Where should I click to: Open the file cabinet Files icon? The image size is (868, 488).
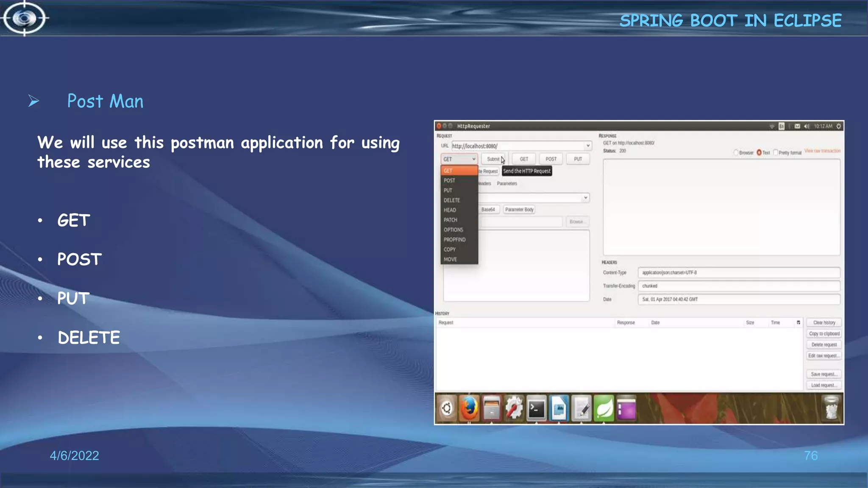pyautogui.click(x=491, y=408)
